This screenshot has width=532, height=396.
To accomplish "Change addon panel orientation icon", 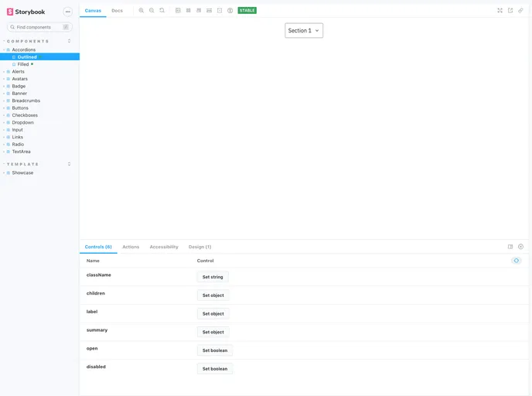I will click(510, 247).
